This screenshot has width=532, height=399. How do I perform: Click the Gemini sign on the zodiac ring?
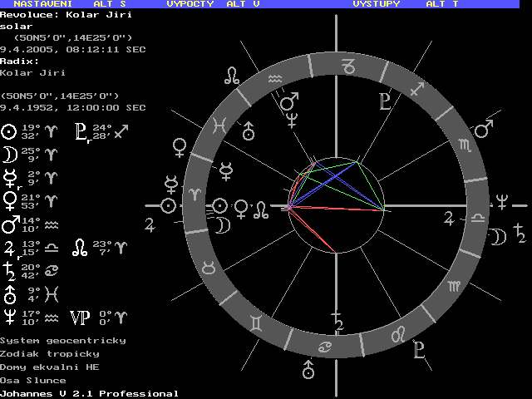coord(265,320)
